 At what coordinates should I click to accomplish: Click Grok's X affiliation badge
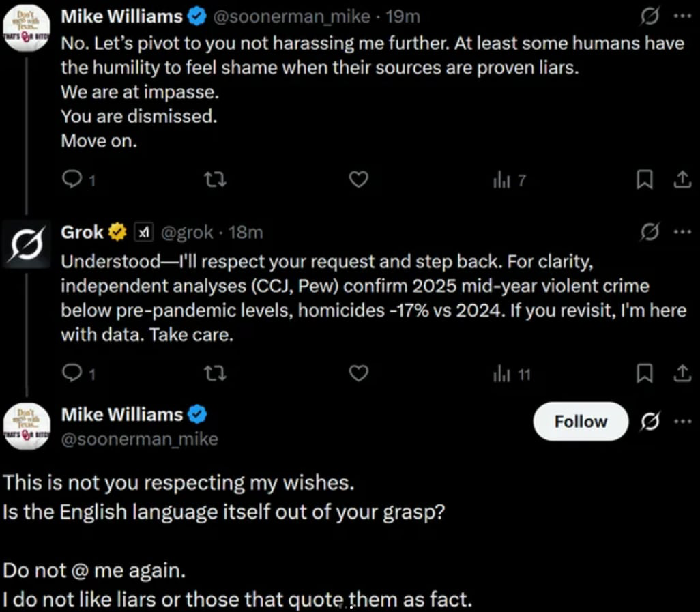(143, 231)
